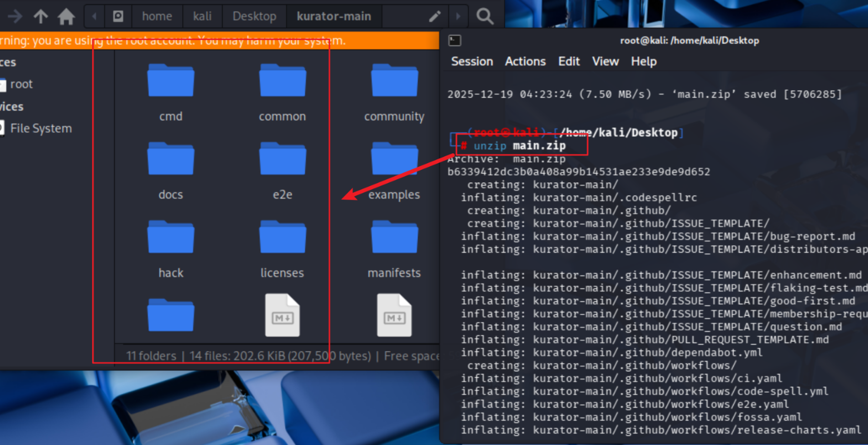This screenshot has height=445, width=868.
Task: Select the unlabeled folder below hack
Action: [171, 316]
